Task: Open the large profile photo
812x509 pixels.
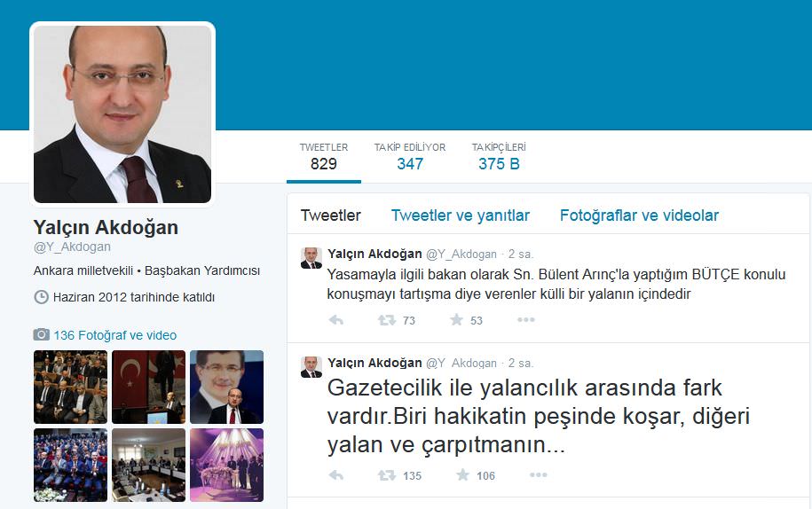Action: [122, 114]
